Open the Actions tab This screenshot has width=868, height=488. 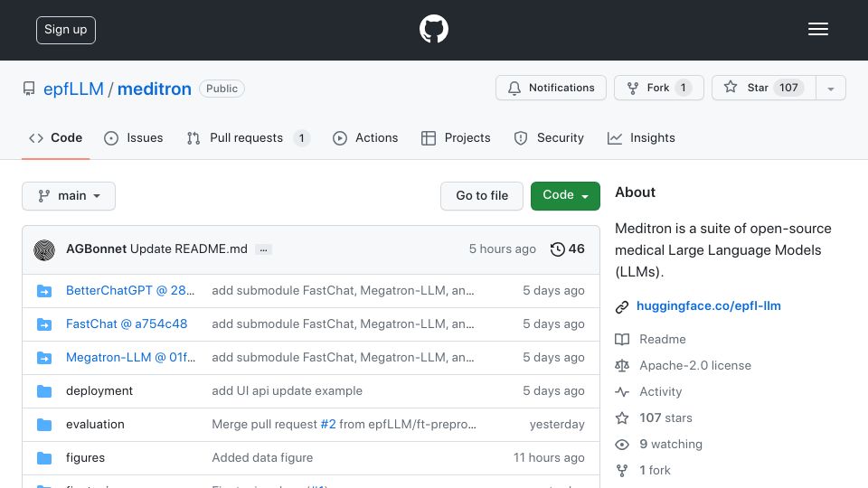click(x=365, y=137)
